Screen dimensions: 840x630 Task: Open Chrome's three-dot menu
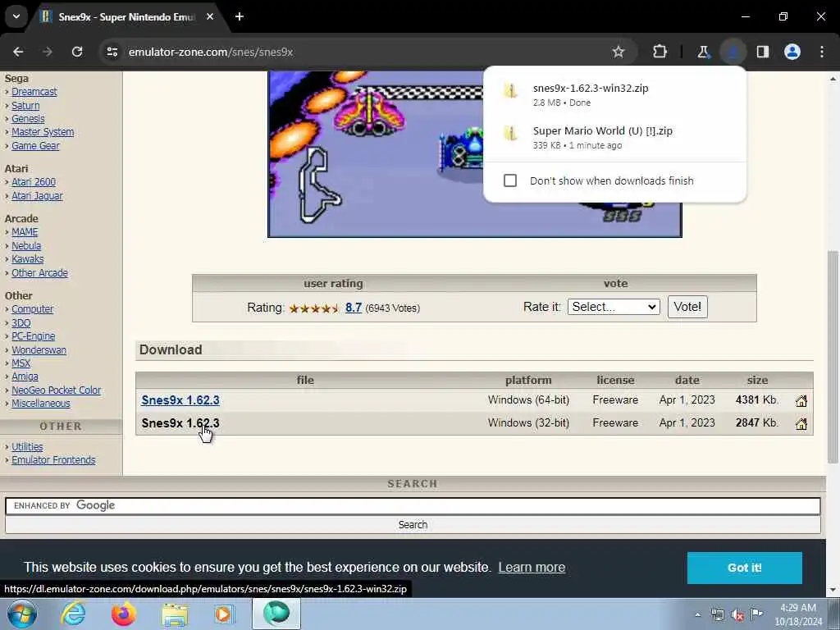[x=822, y=52]
